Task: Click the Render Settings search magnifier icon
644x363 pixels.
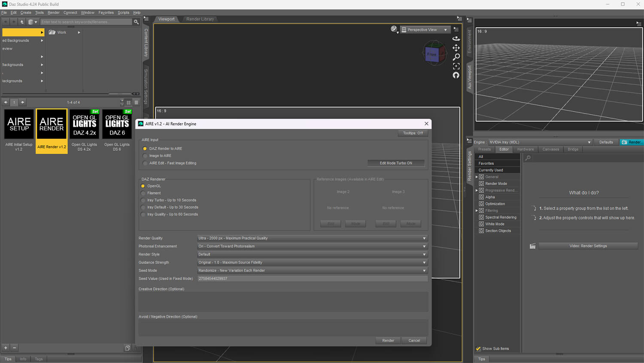Action: click(528, 158)
